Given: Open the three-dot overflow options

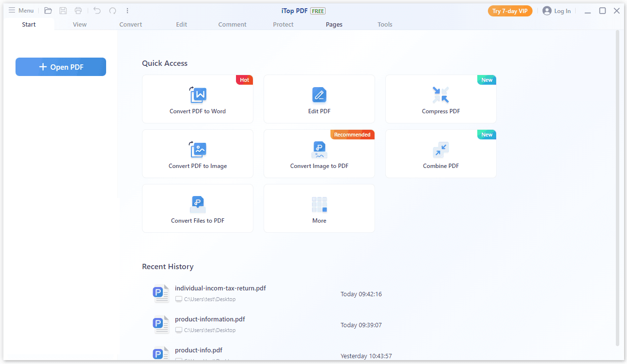Looking at the screenshot, I should pyautogui.click(x=127, y=11).
